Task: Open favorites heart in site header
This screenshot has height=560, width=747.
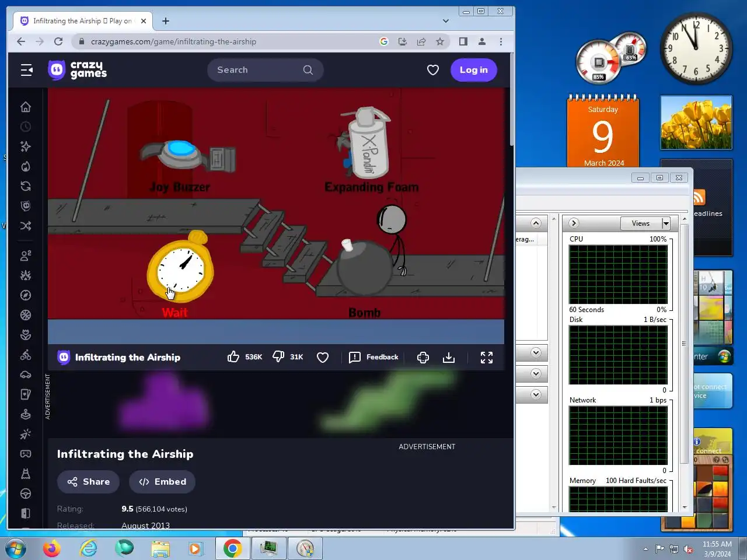Action: pos(433,70)
